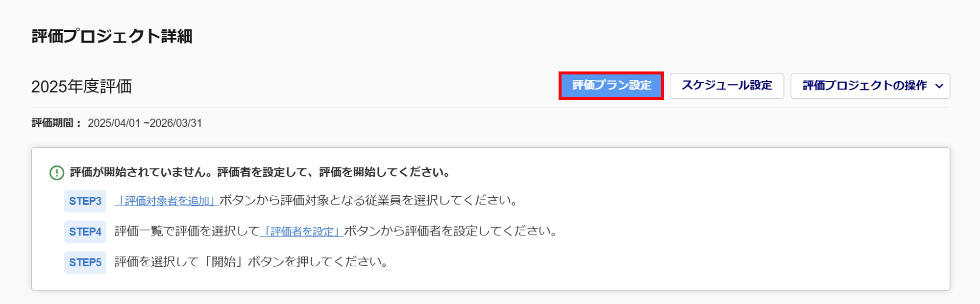Click the 評価期間 date range text

pyautogui.click(x=145, y=123)
